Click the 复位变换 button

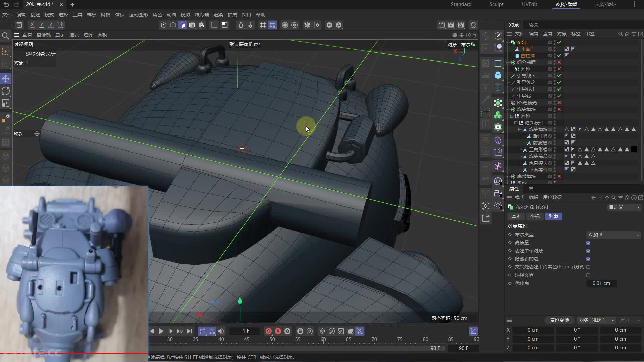pyautogui.click(x=559, y=320)
